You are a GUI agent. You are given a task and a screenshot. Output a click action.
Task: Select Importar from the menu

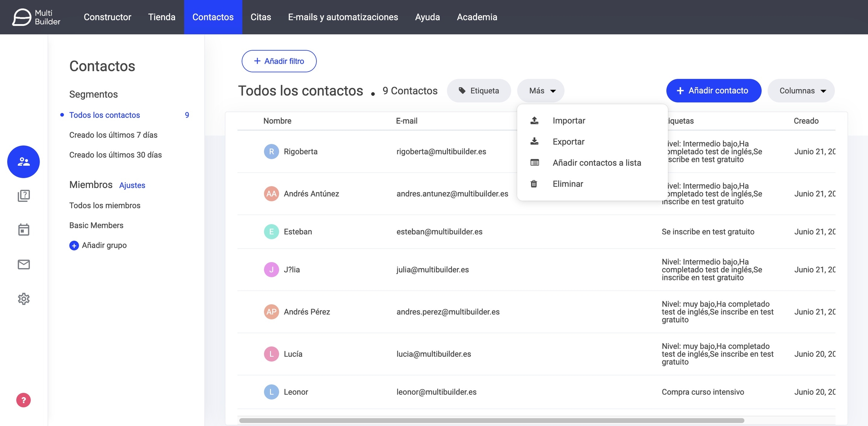[x=568, y=121]
